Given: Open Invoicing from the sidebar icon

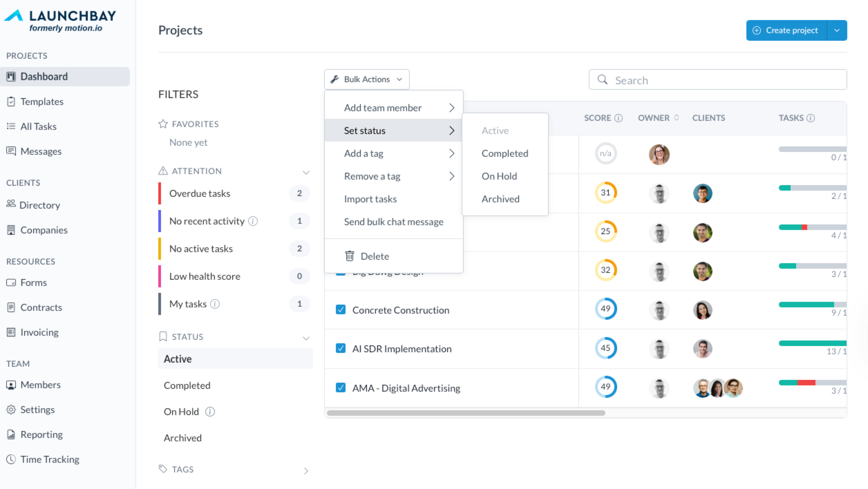Looking at the screenshot, I should tap(11, 332).
